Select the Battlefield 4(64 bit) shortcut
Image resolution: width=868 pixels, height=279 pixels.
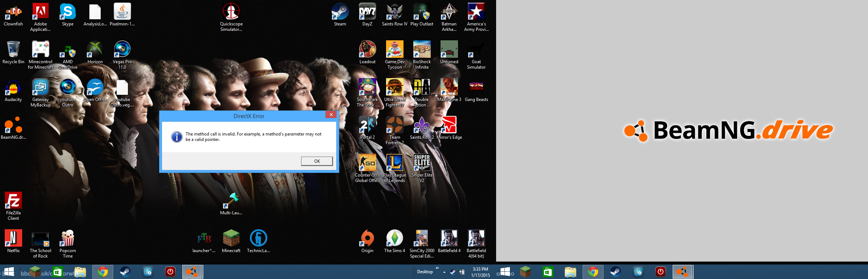[x=476, y=244]
